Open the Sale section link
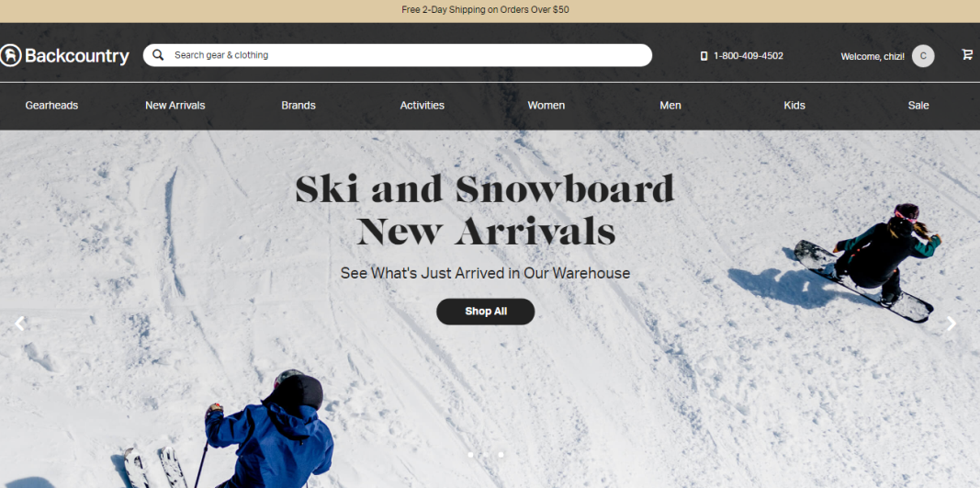 [918, 106]
